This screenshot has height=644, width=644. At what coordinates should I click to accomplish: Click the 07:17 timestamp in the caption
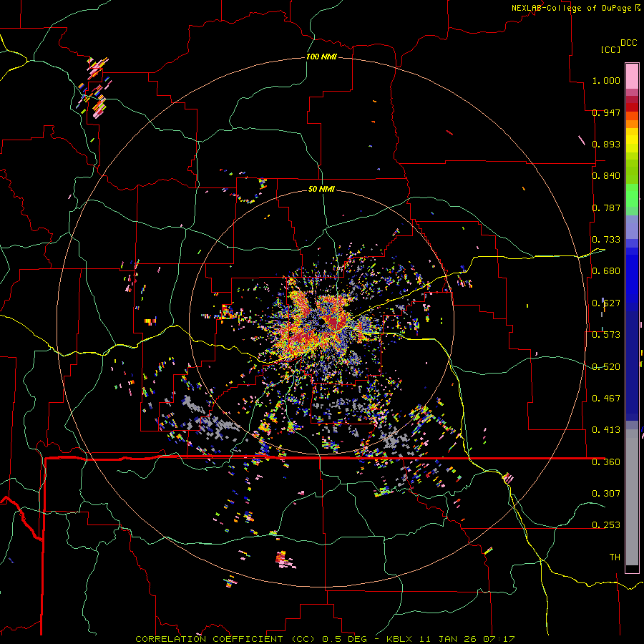pos(499,639)
